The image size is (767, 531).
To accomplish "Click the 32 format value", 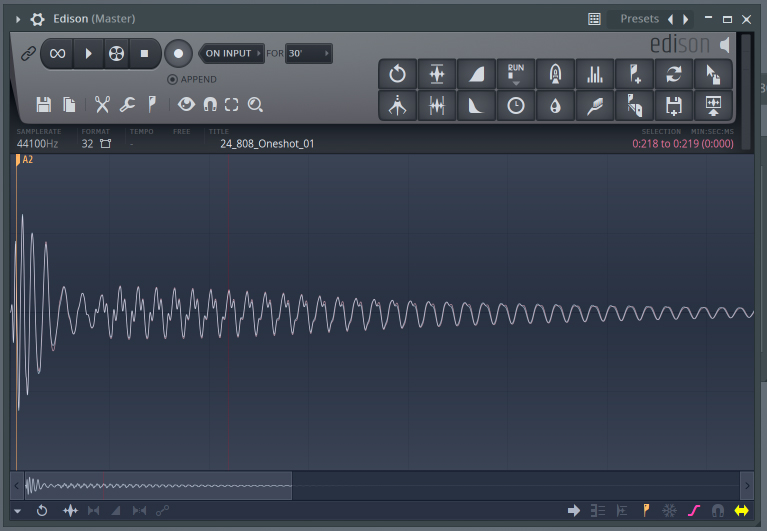I will coord(88,144).
